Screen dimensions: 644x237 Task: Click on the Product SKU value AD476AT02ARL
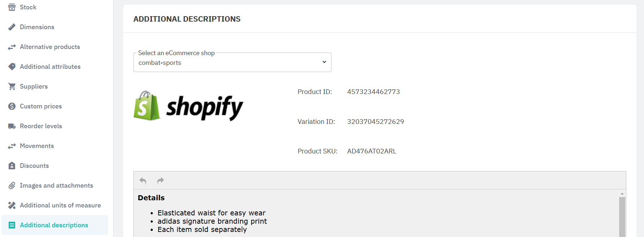tap(372, 151)
